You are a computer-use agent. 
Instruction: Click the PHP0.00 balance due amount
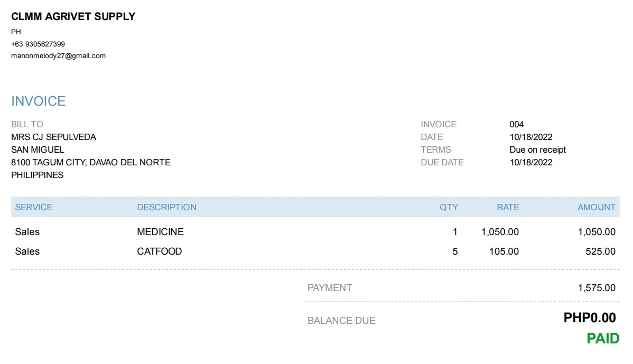coord(590,318)
